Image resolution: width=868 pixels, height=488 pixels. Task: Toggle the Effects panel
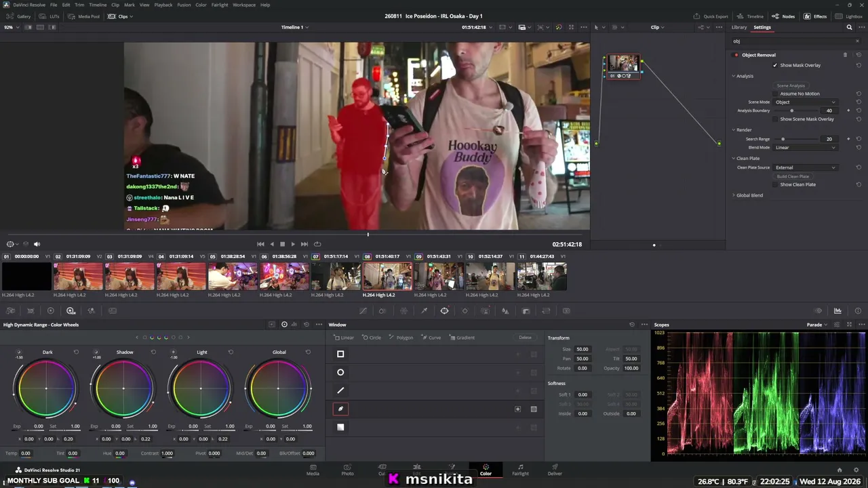click(x=816, y=16)
